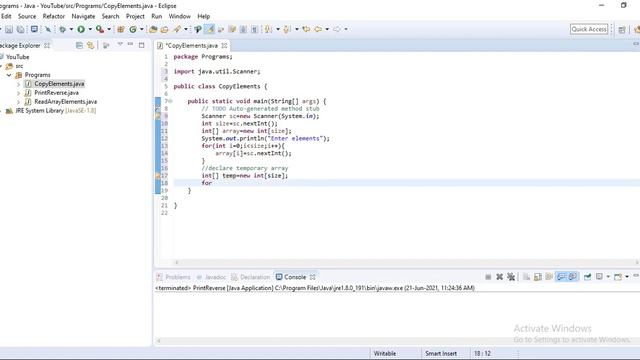Toggle Link with Editor in Package Explorer
This screenshot has height=360, width=640.
point(90,45)
